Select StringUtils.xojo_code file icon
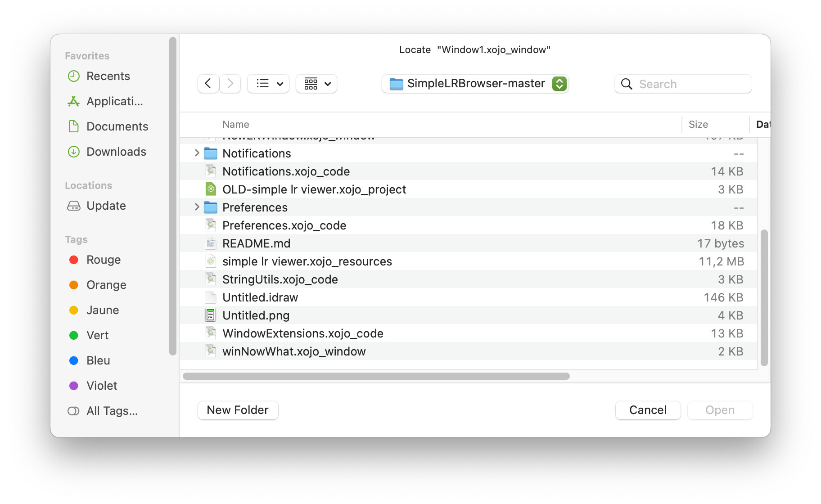This screenshot has width=821, height=504. 211,279
